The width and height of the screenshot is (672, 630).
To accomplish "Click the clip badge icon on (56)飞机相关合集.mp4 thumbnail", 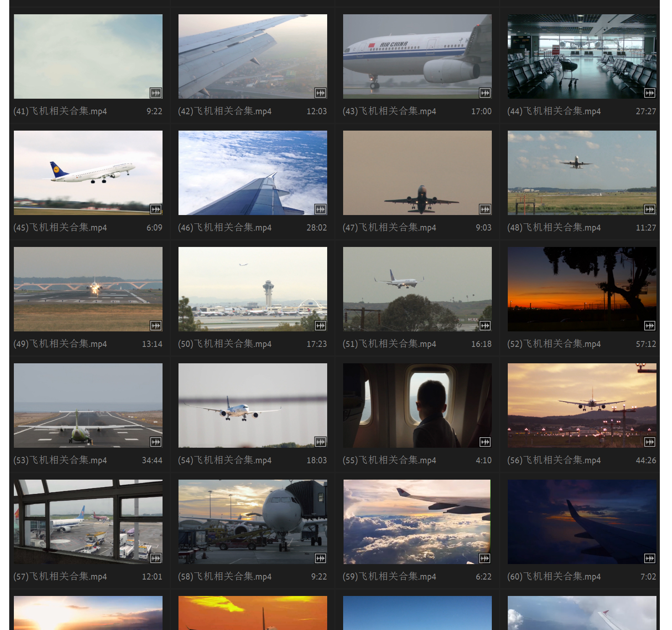I will click(x=650, y=442).
